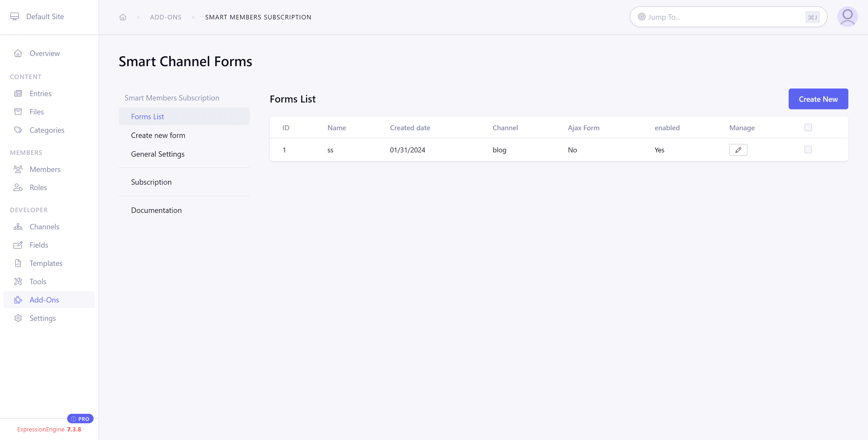Screen dimensions: 868x440
Task: Click the Categories tag icon
Action: point(18,130)
